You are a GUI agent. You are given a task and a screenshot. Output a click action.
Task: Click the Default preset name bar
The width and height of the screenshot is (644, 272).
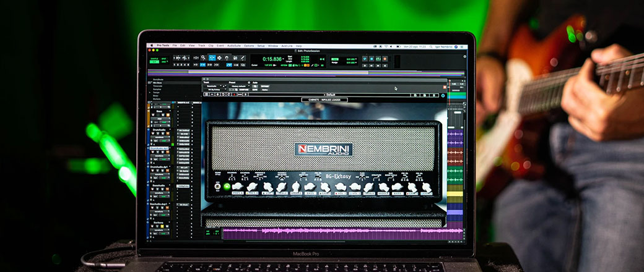(329, 95)
